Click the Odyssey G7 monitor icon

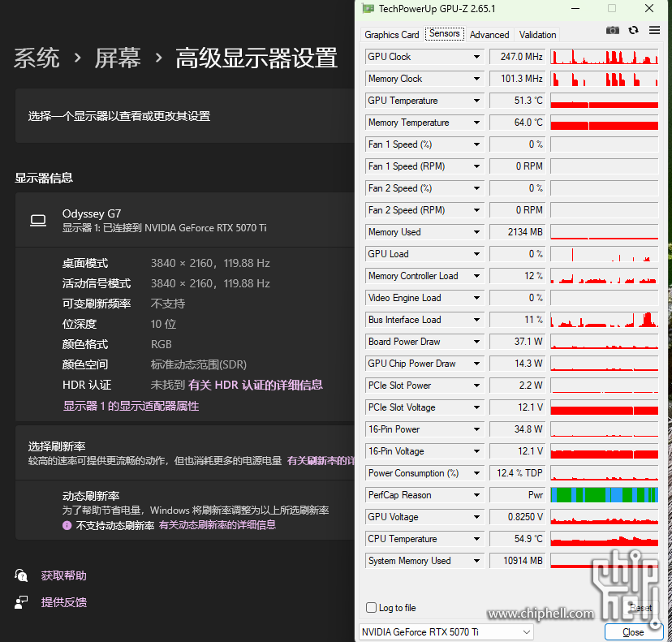38,220
